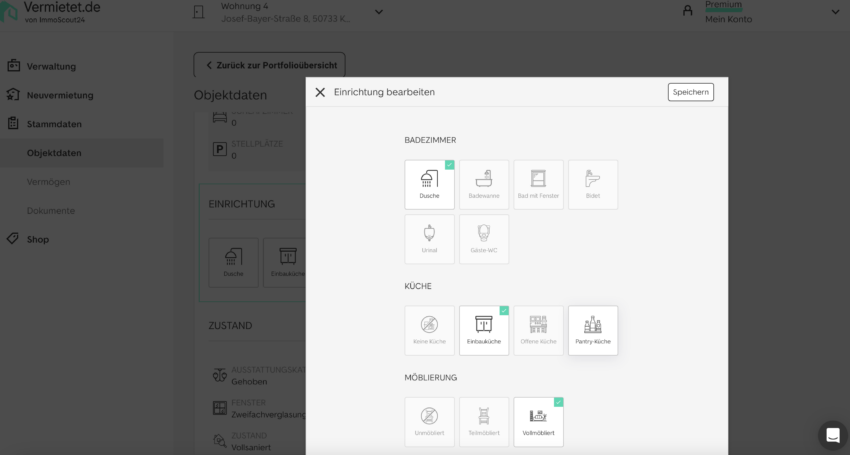The image size is (850, 455).
Task: Choose Keine Küche option
Action: (x=429, y=330)
